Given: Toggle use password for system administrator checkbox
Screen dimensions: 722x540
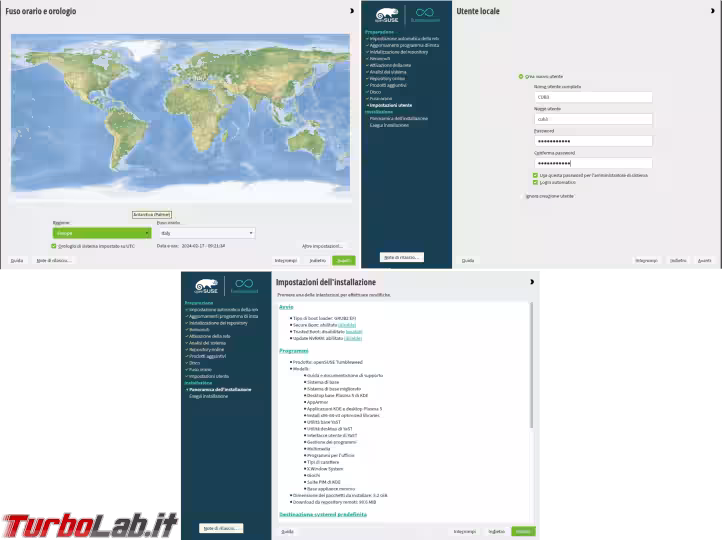Looking at the screenshot, I should click(x=535, y=175).
